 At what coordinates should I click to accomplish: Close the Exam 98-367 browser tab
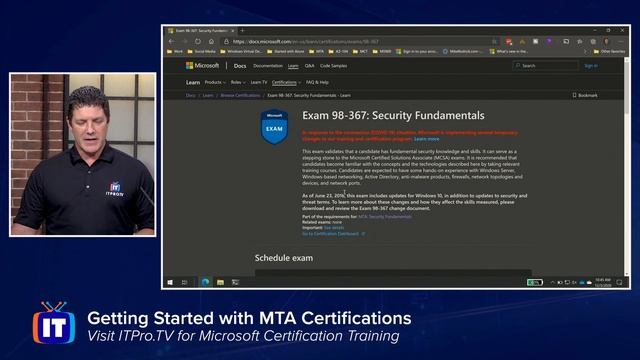233,31
